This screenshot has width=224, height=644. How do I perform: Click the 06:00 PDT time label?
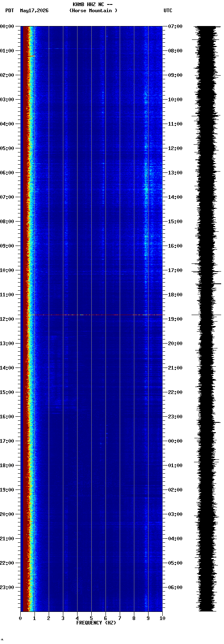(7, 173)
